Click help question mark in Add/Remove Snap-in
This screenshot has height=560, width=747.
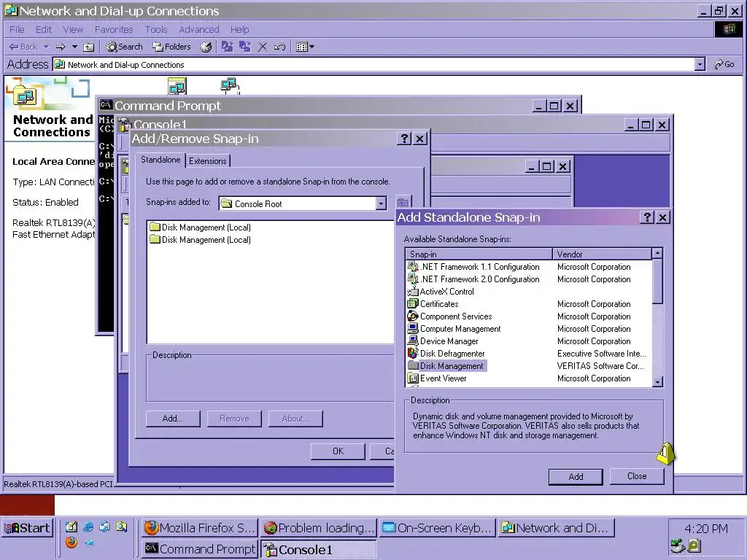pos(404,139)
